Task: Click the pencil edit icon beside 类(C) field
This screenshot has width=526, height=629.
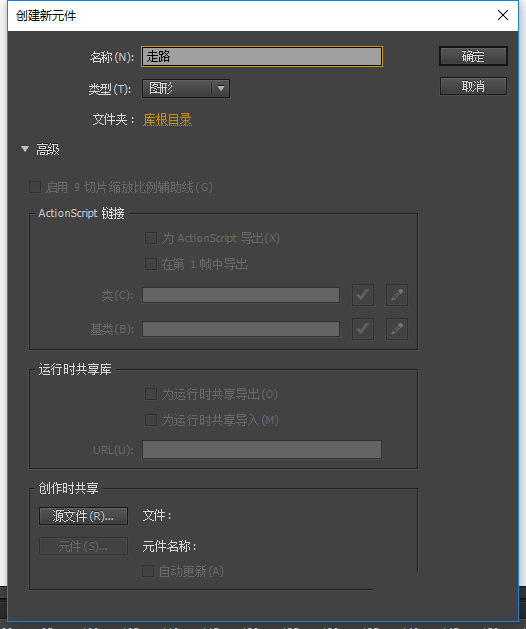Action: [x=397, y=295]
